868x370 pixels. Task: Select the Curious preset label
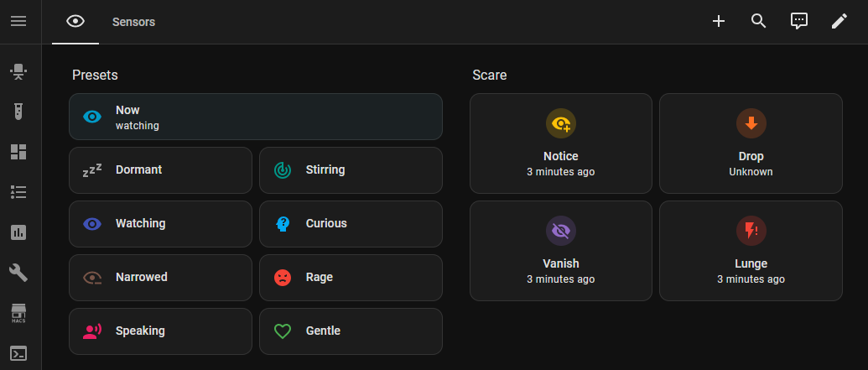click(326, 224)
